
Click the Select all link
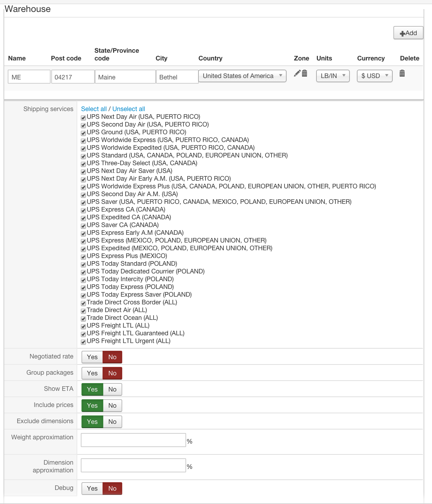94,109
